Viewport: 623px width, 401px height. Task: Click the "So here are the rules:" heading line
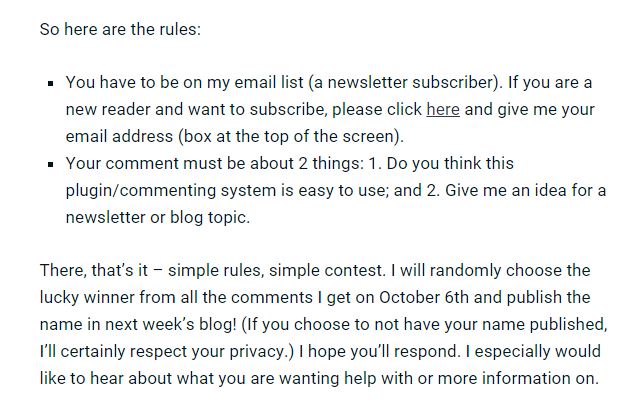[120, 29]
